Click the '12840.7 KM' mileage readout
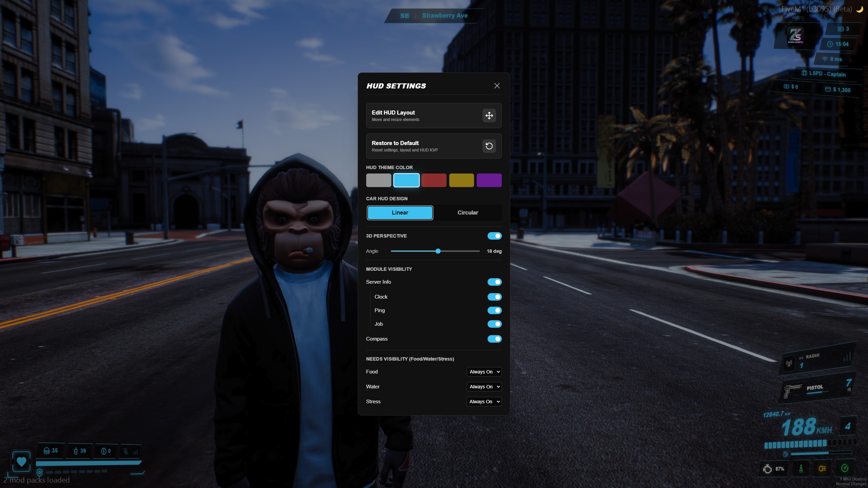Screen dimensions: 868x488 pyautogui.click(x=776, y=414)
